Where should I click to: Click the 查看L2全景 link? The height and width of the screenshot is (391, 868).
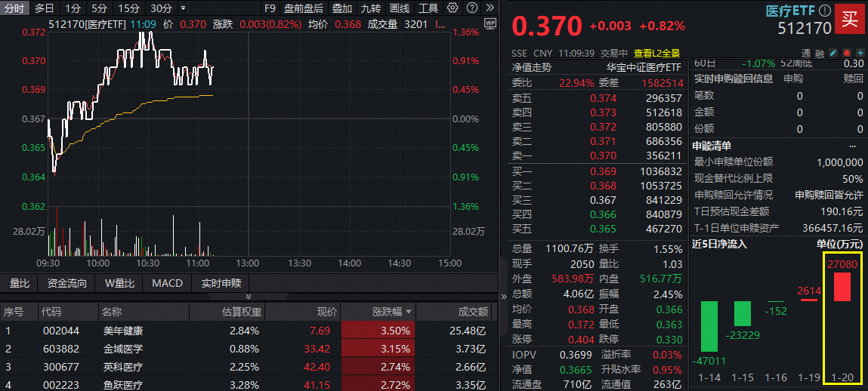[x=656, y=53]
